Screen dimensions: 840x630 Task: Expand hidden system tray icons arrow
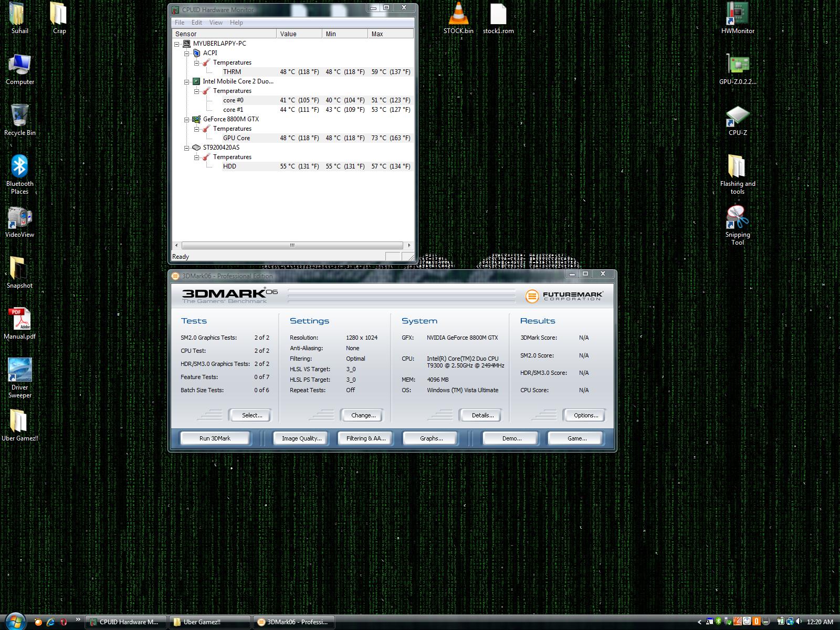(699, 622)
